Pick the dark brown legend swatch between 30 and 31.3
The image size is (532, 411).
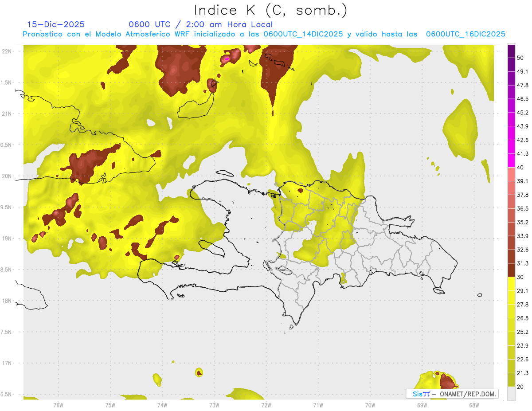[512, 270]
